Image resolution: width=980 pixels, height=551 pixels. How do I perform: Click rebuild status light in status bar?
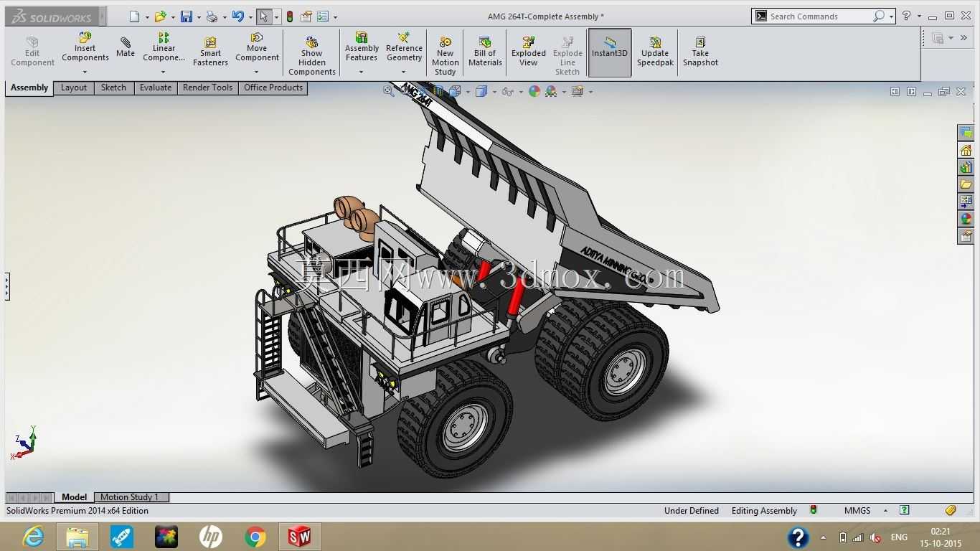(814, 510)
